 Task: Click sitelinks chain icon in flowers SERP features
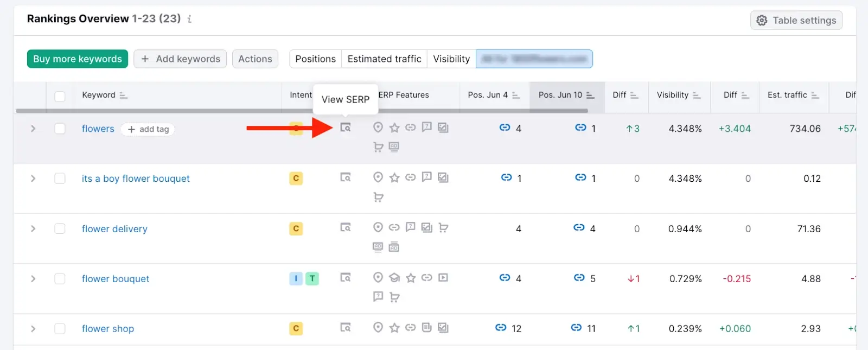(411, 128)
